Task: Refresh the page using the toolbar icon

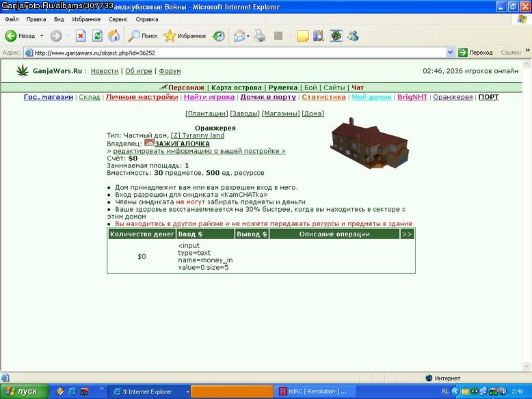Action: 97,36
